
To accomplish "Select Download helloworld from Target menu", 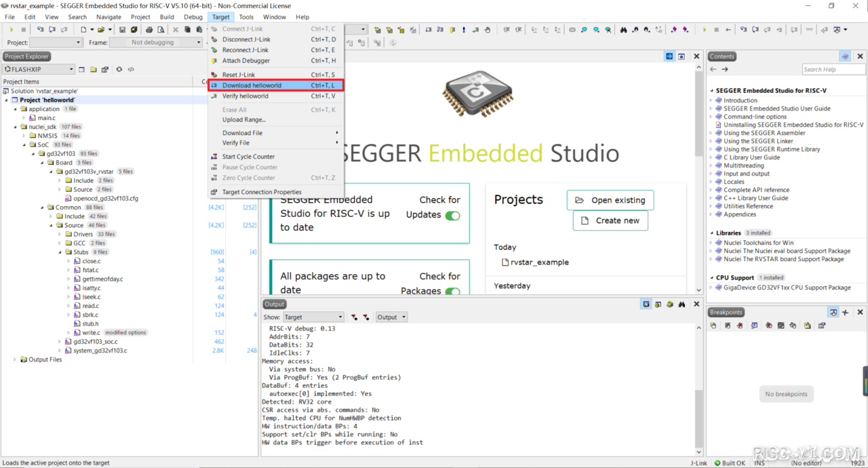I will click(275, 85).
